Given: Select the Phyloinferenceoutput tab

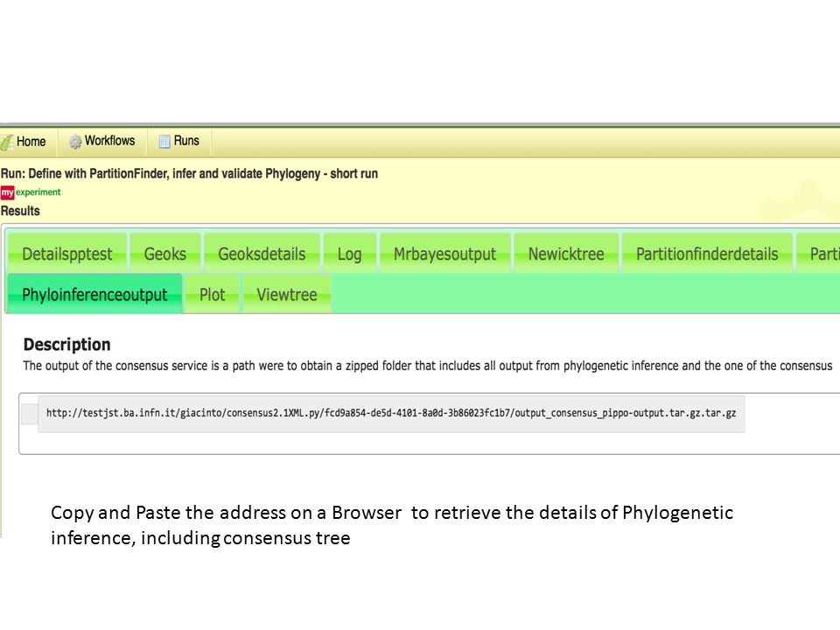Looking at the screenshot, I should (x=94, y=294).
